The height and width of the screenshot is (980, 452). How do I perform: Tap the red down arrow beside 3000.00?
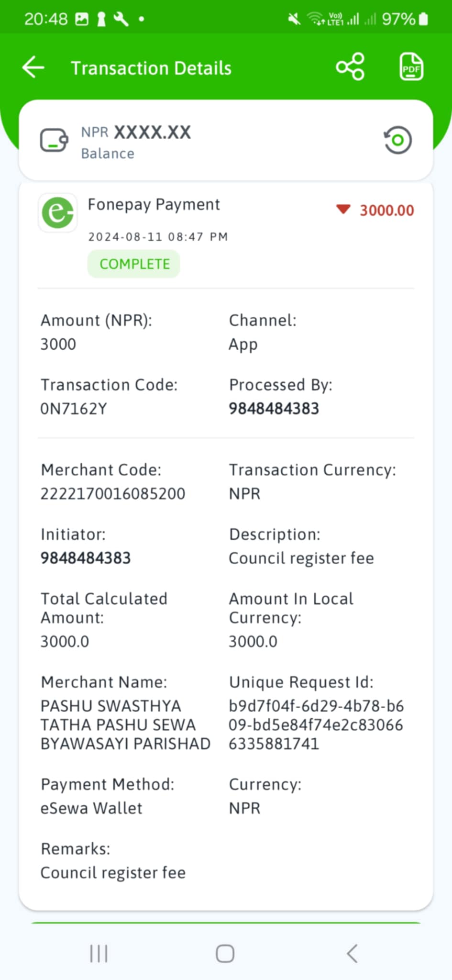pos(343,209)
